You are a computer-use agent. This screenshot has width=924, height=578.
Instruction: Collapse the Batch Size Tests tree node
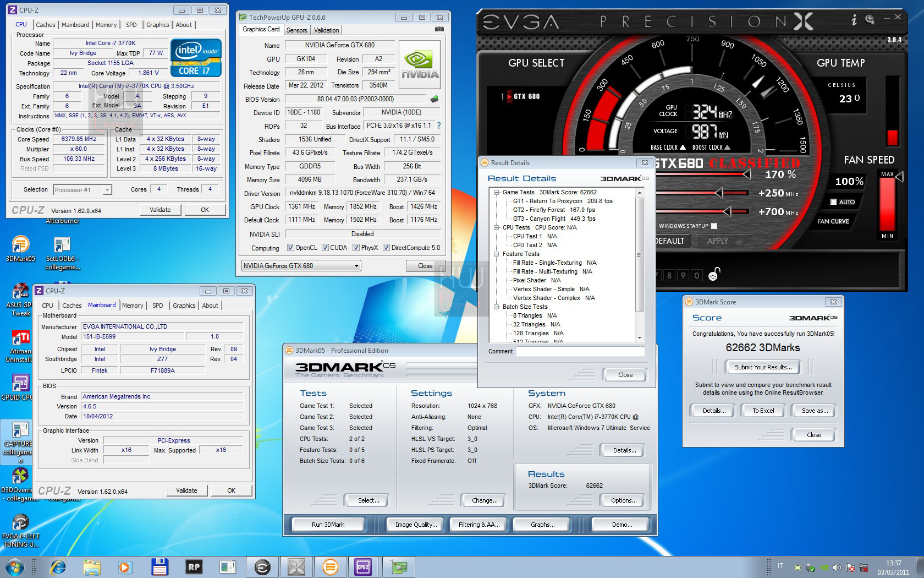[x=496, y=307]
